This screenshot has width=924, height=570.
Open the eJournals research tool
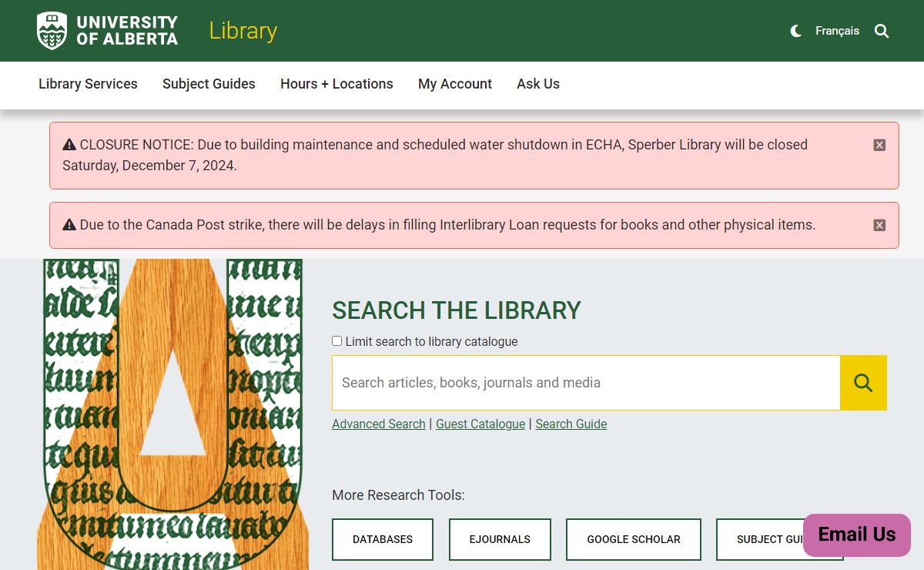(x=500, y=539)
